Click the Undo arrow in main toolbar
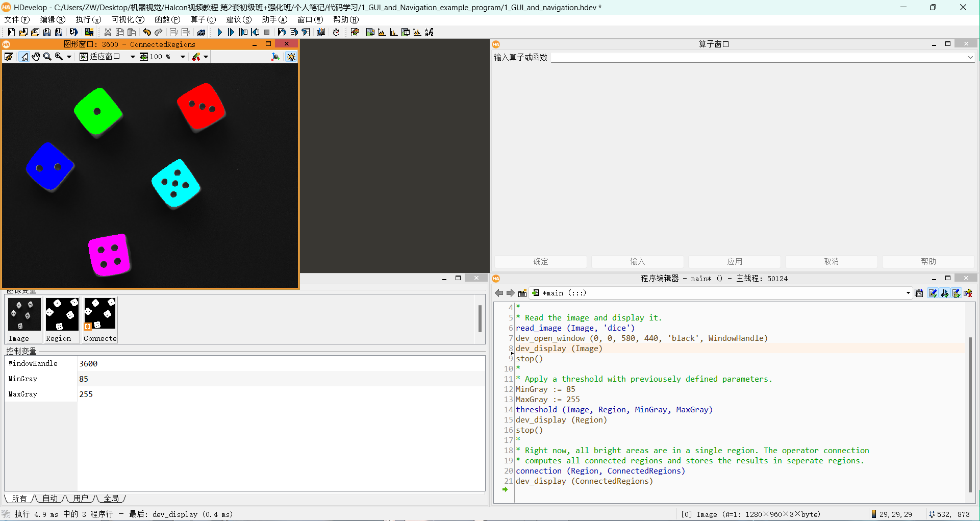The height and width of the screenshot is (521, 980). [147, 32]
